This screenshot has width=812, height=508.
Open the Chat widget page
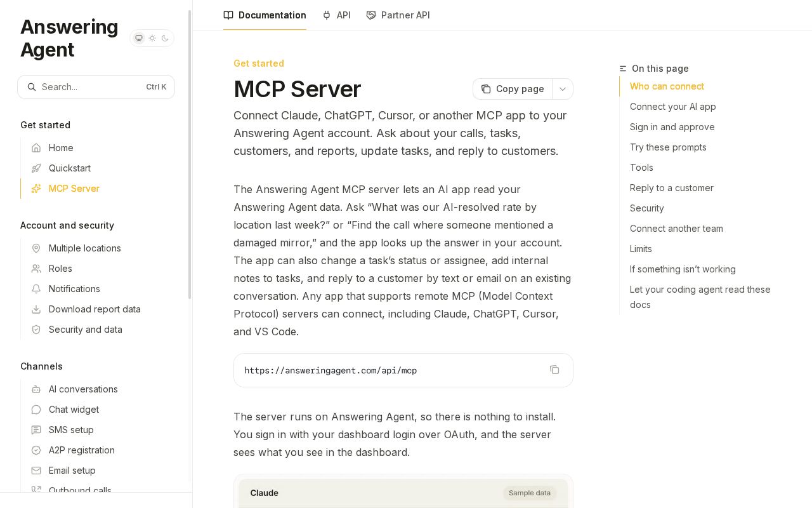pyautogui.click(x=98, y=410)
